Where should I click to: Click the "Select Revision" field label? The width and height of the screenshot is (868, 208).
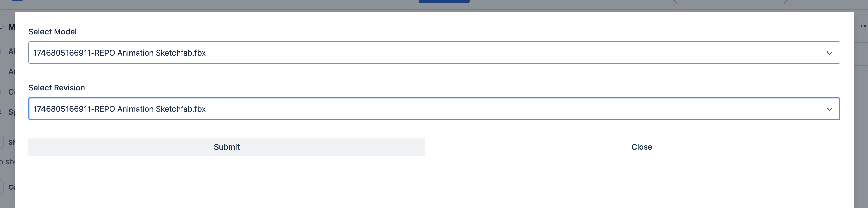[x=57, y=88]
